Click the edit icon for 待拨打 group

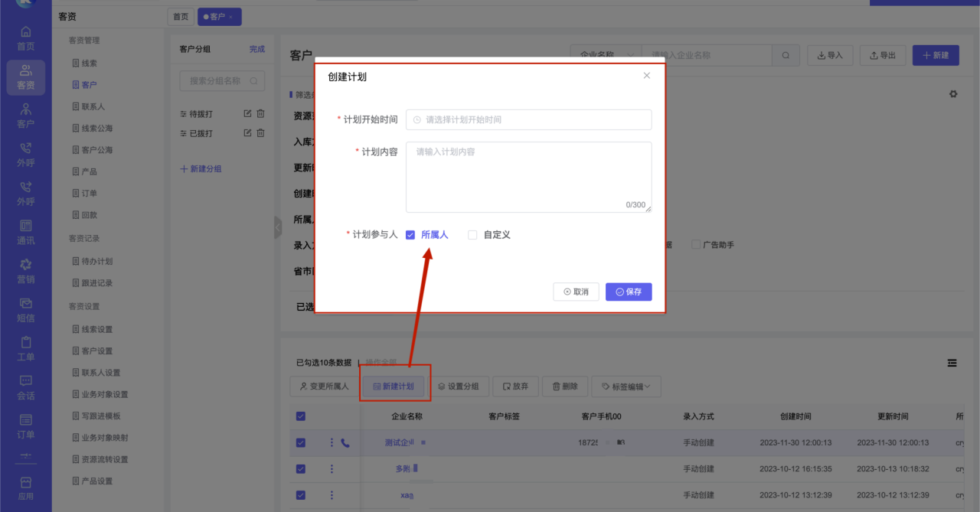[247, 114]
